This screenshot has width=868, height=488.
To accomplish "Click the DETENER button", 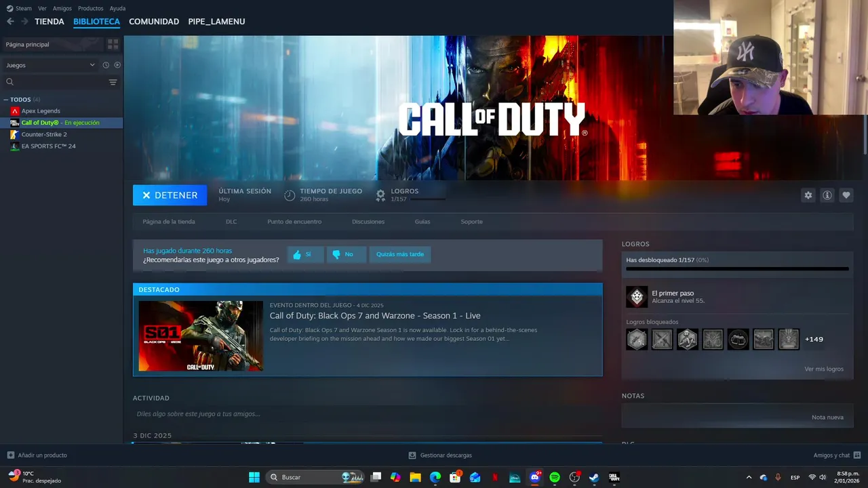I will pos(170,195).
